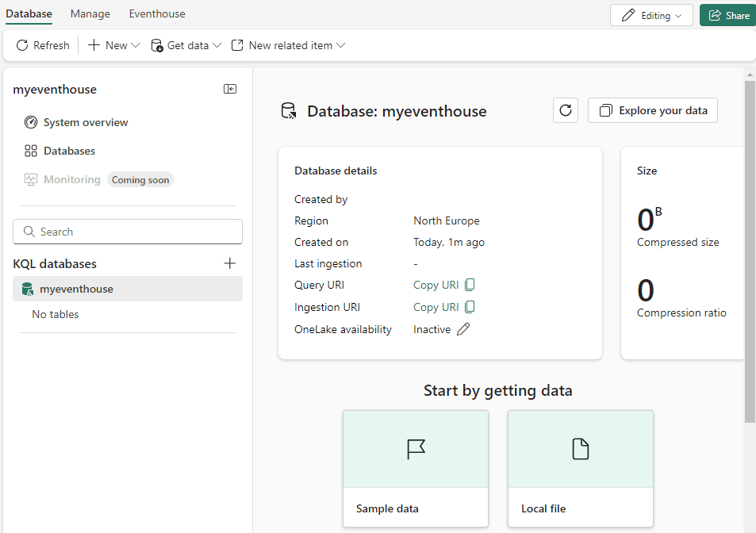
Task: Click the file icon on the Local file card
Action: coord(581,449)
